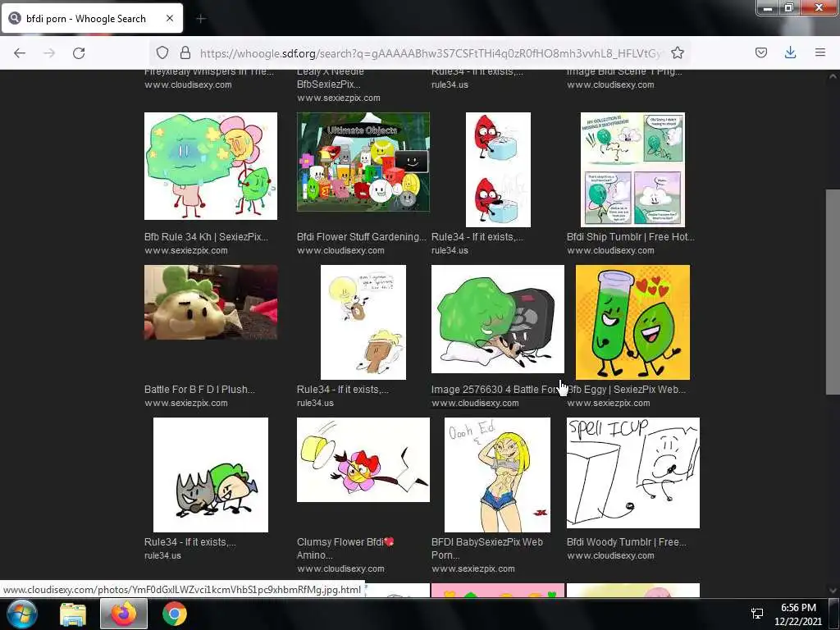The width and height of the screenshot is (840, 630).
Task: Open a new tab with the plus button
Action: (201, 19)
